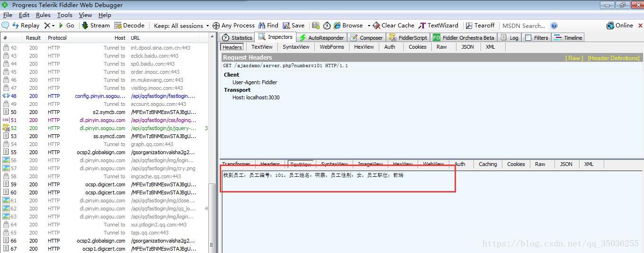Open the Rules menu
Screen dimensions: 644x253
(43, 15)
